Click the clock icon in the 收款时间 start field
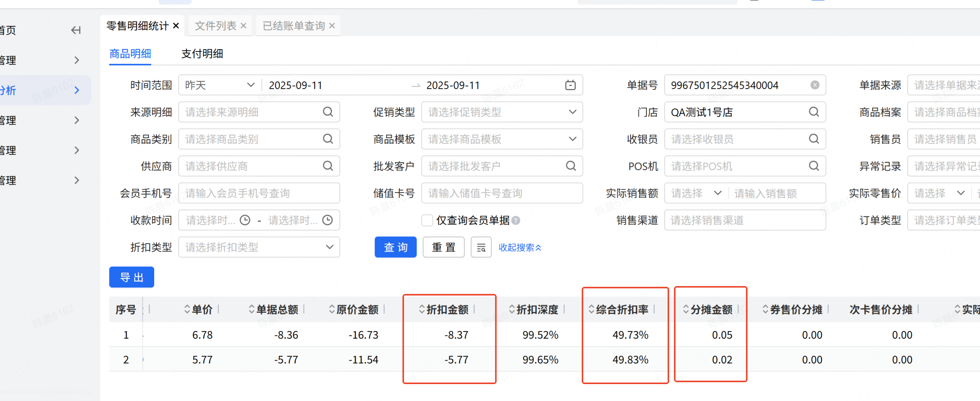Image resolution: width=980 pixels, height=401 pixels. coord(245,220)
